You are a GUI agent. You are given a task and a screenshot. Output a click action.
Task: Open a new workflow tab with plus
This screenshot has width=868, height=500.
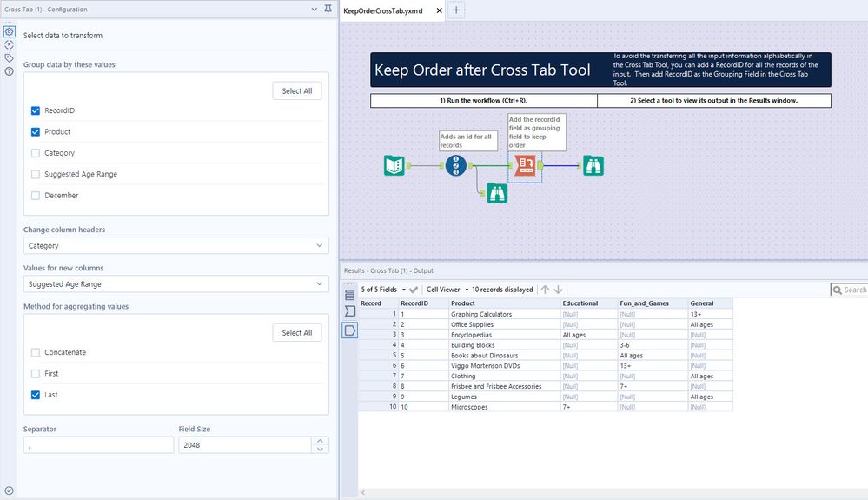click(x=457, y=10)
